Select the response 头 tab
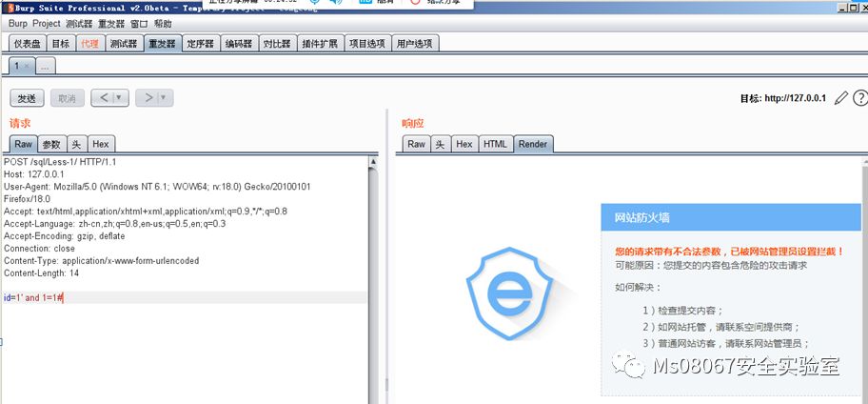 pyautogui.click(x=441, y=144)
